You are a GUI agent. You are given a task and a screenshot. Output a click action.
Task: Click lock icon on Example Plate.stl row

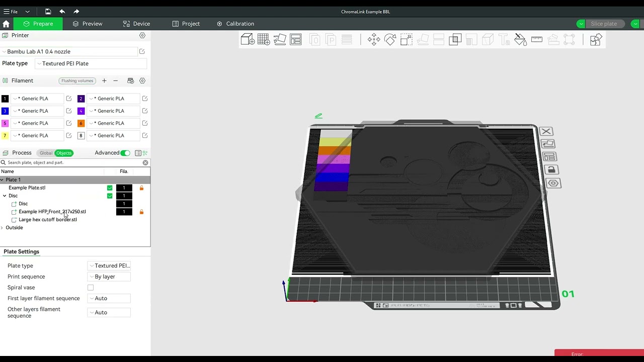pos(141,188)
